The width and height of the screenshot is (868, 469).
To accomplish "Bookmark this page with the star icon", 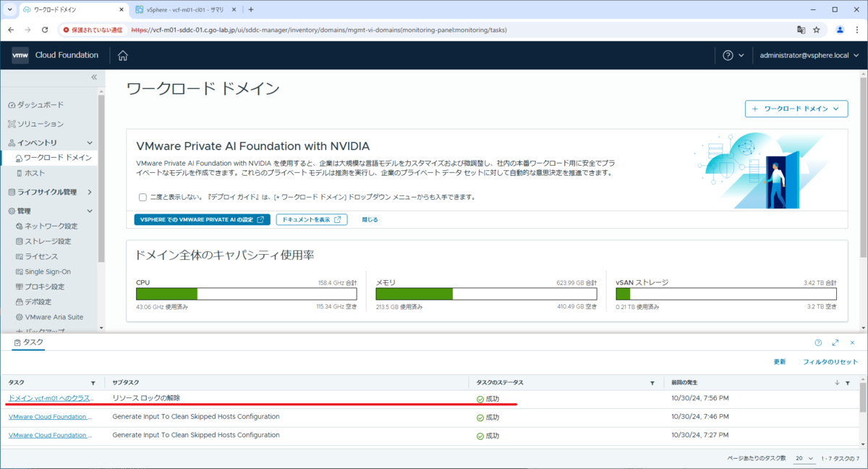I will 817,30.
